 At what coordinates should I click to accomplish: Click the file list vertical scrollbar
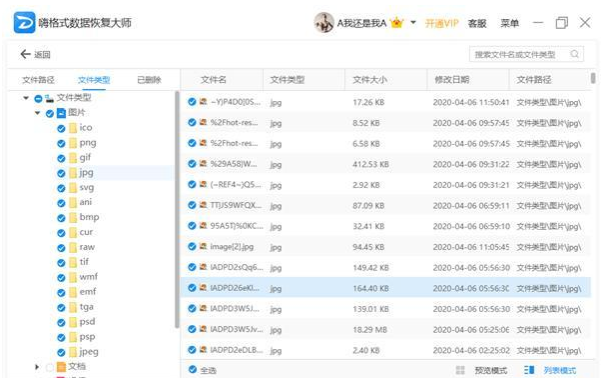point(593,78)
